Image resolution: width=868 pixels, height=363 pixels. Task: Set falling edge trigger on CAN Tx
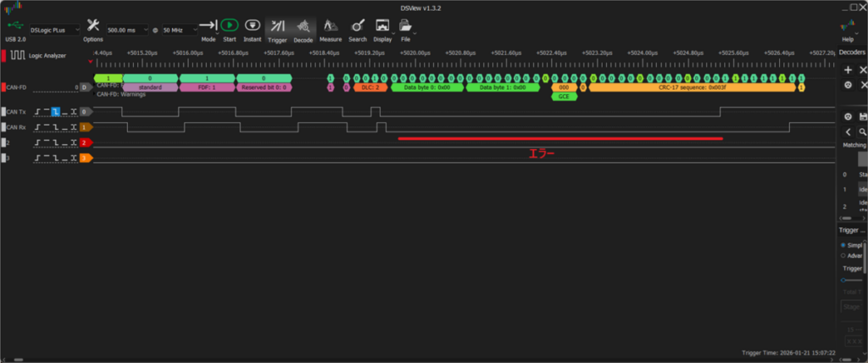coord(56,111)
